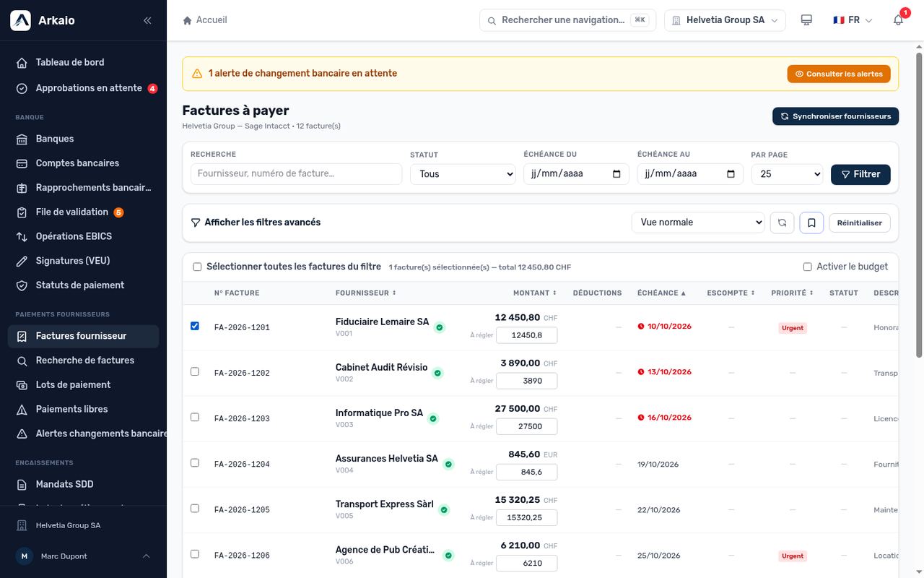Image resolution: width=924 pixels, height=578 pixels.
Task: Open the 'Vue normale' view selector
Action: pos(698,223)
